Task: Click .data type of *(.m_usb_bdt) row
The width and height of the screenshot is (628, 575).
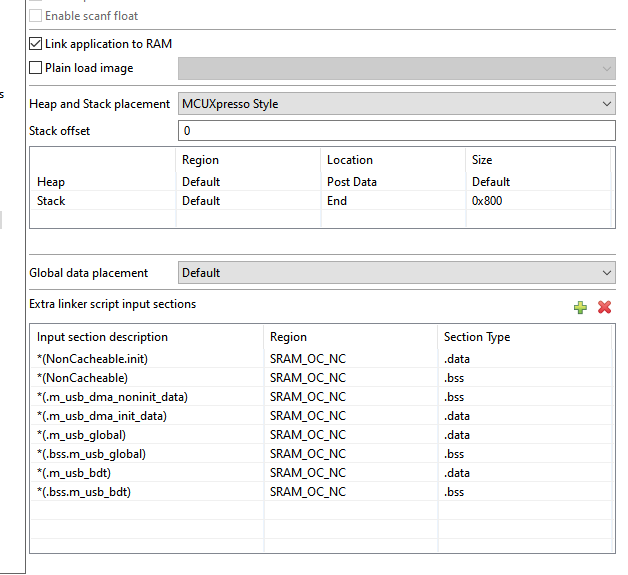Action: click(x=458, y=473)
